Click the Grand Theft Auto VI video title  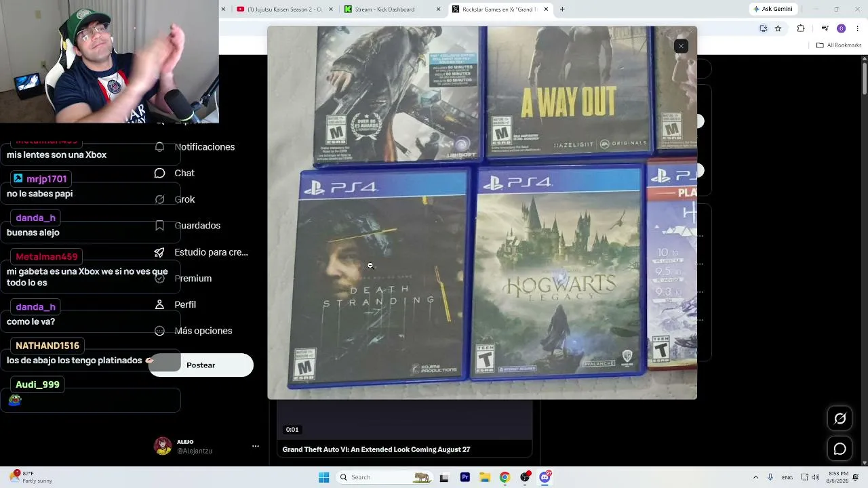click(376, 449)
